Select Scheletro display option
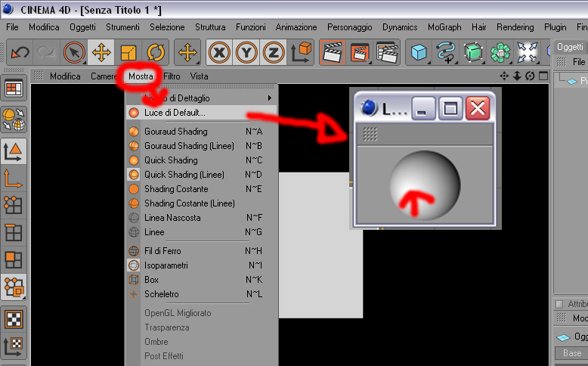 [x=202, y=294]
